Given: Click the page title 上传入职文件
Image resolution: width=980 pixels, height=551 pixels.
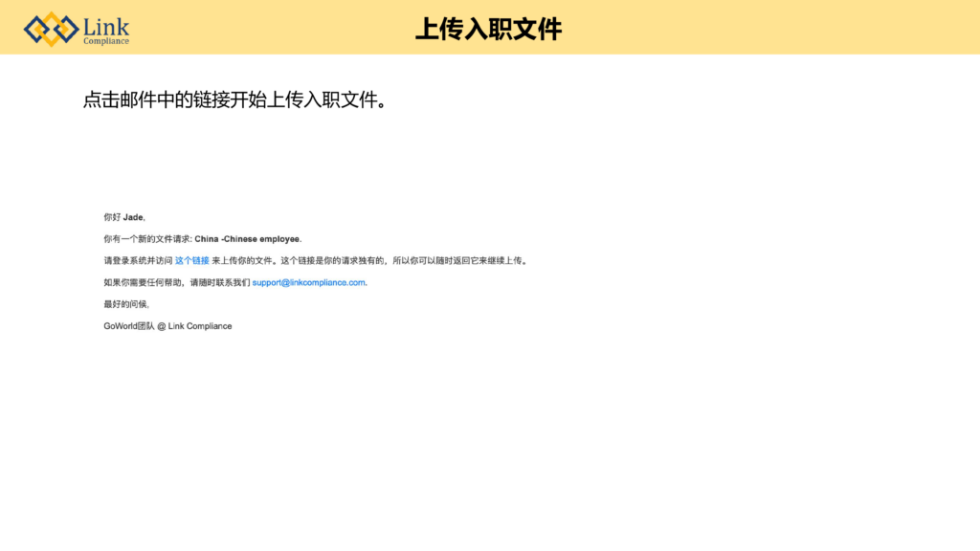Looking at the screenshot, I should [x=488, y=29].
